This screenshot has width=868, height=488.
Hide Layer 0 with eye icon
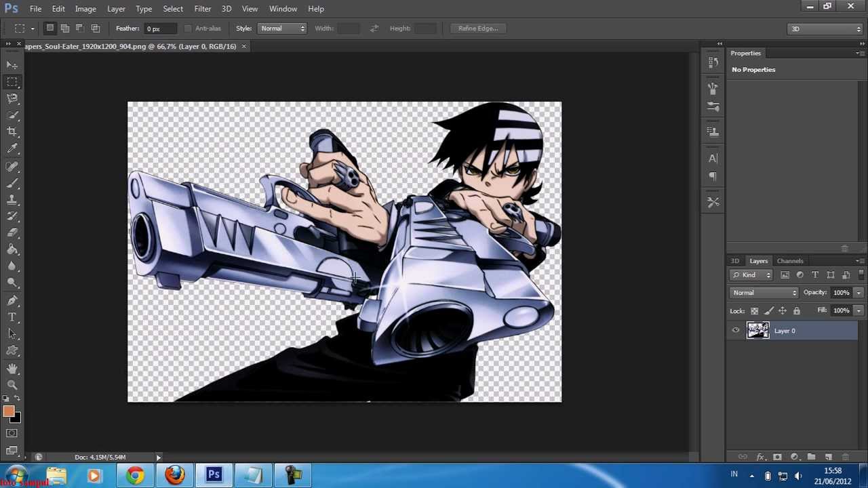pyautogui.click(x=736, y=331)
